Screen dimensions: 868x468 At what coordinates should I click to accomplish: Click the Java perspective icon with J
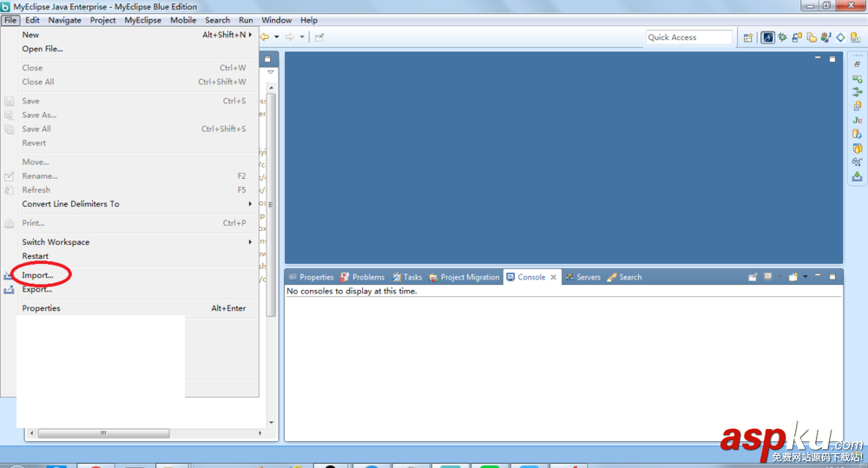click(x=826, y=37)
